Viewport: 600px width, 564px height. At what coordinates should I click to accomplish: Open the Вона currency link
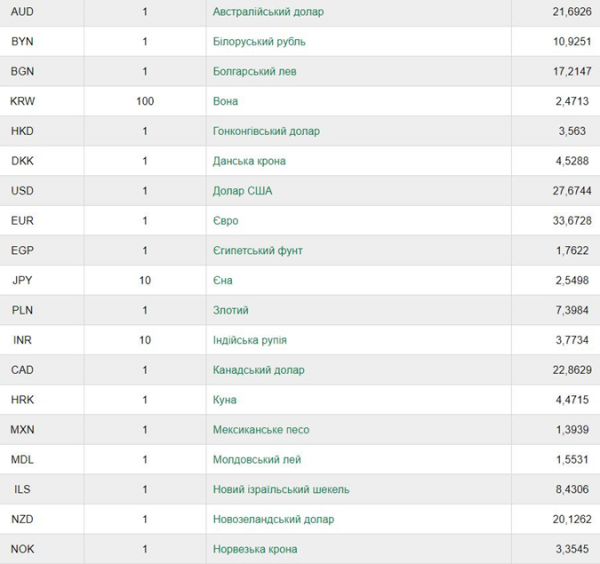[225, 101]
